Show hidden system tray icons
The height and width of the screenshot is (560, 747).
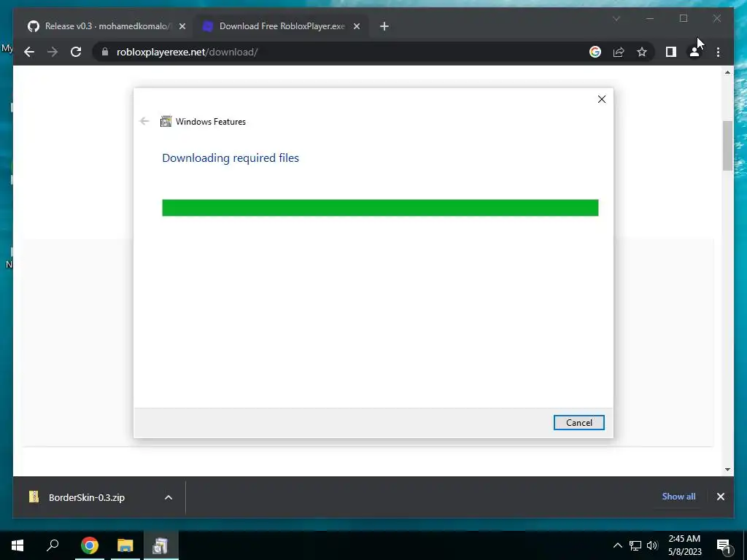point(617,545)
